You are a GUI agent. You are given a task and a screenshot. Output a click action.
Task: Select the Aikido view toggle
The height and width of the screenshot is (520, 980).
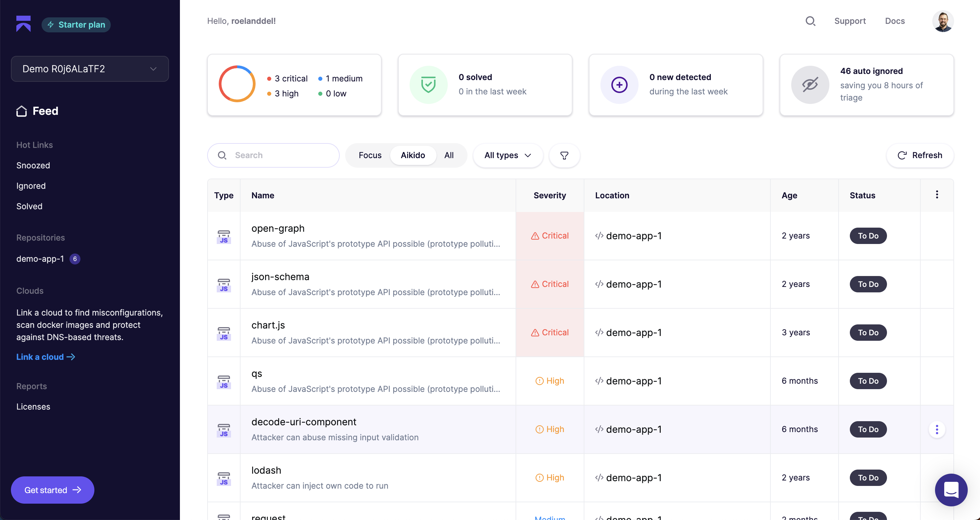[413, 155]
